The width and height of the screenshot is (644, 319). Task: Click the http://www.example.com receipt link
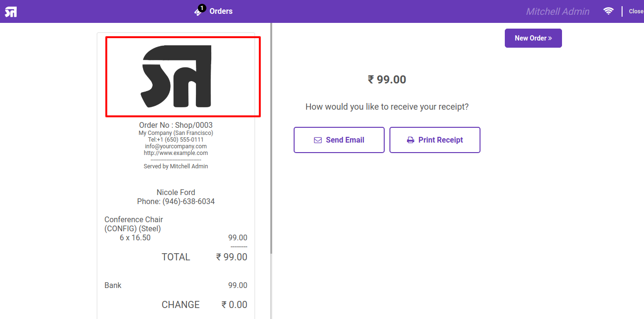[176, 153]
